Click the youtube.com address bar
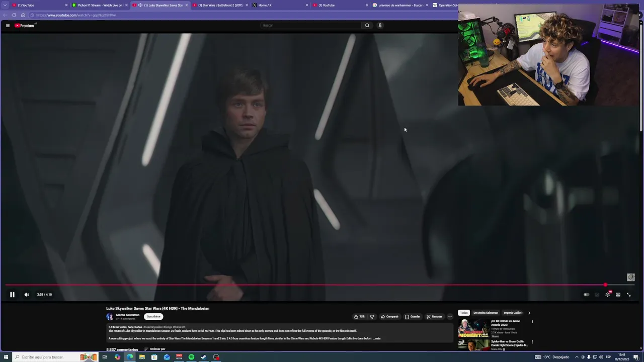The width and height of the screenshot is (644, 362). pos(242,15)
